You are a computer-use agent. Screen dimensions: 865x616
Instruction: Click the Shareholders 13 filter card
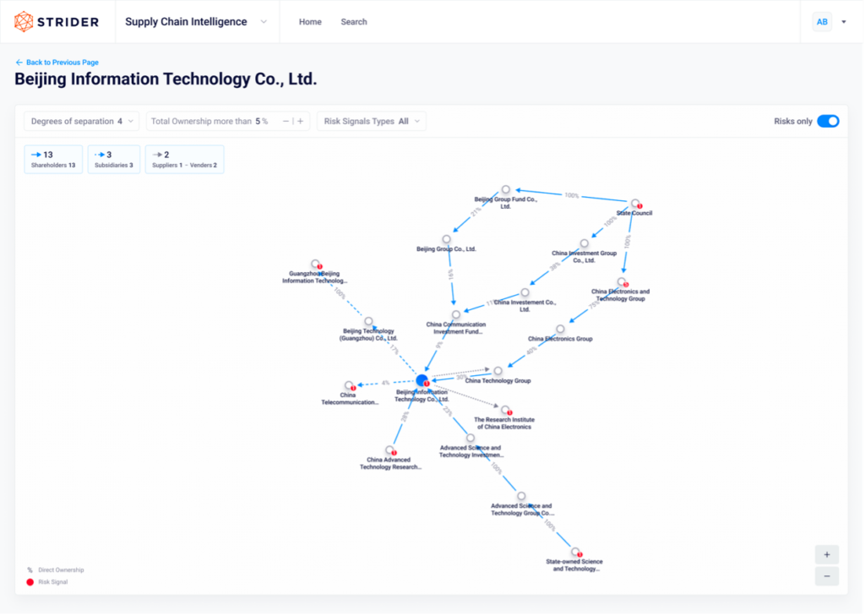tap(52, 159)
